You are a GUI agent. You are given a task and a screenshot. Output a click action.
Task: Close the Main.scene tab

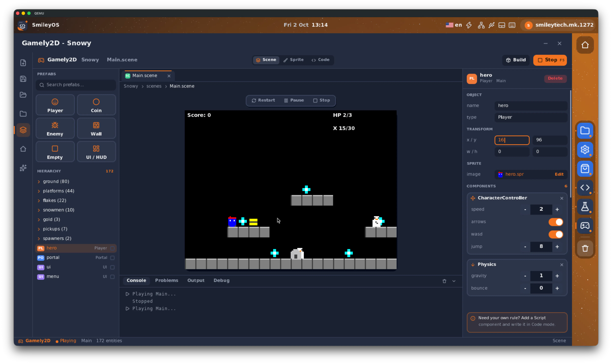pyautogui.click(x=169, y=76)
